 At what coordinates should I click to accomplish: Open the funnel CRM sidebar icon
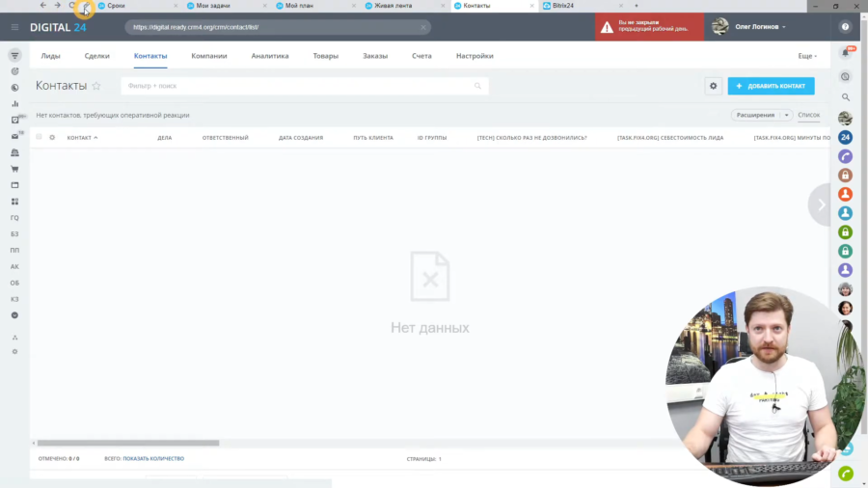click(14, 55)
